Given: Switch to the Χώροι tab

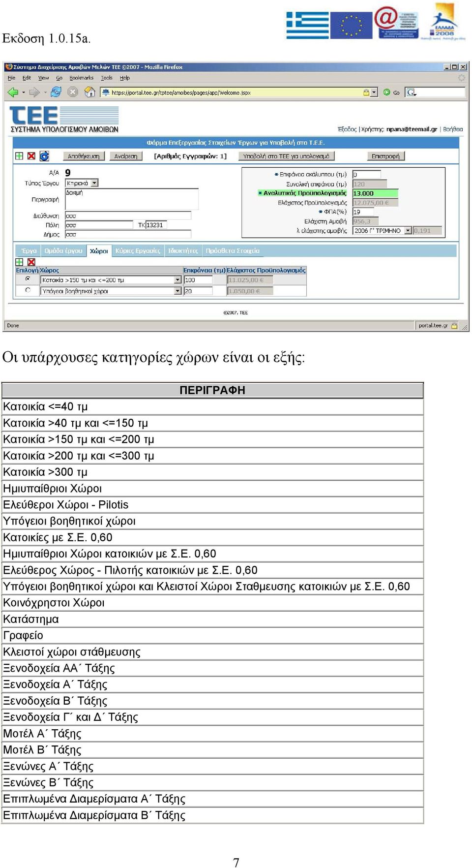Looking at the screenshot, I should (x=99, y=251).
